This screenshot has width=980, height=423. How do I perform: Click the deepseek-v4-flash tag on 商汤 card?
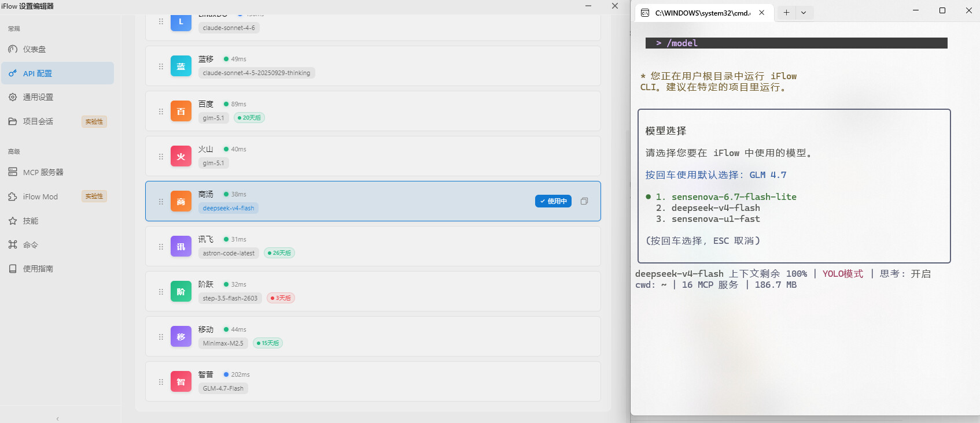[229, 208]
